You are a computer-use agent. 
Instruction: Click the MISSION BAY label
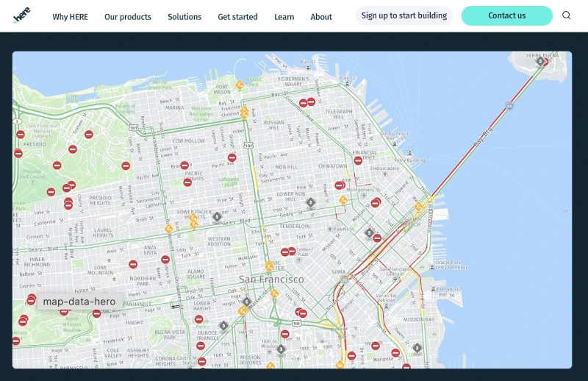(x=419, y=319)
